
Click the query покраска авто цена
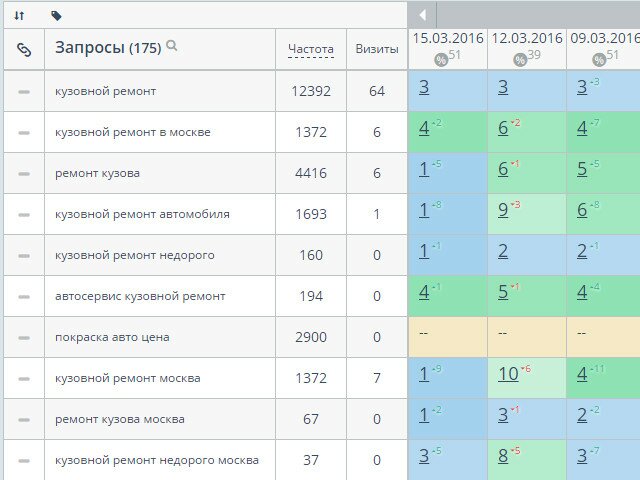[x=112, y=338]
